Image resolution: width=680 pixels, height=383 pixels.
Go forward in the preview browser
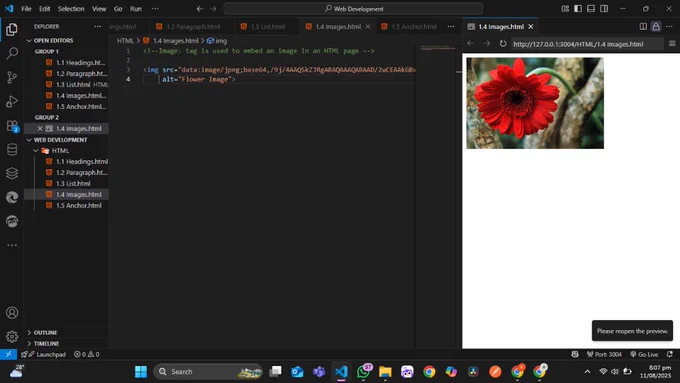487,44
